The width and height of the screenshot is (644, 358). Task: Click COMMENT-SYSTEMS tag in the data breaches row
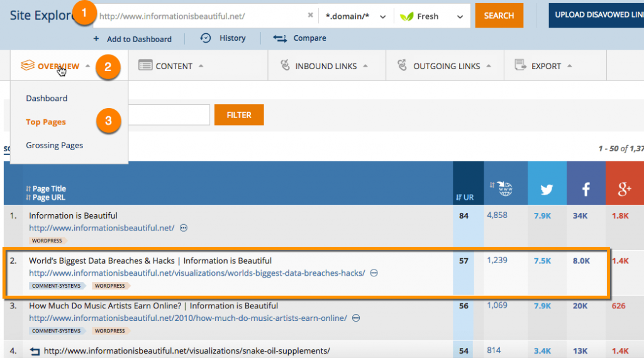pyautogui.click(x=57, y=286)
